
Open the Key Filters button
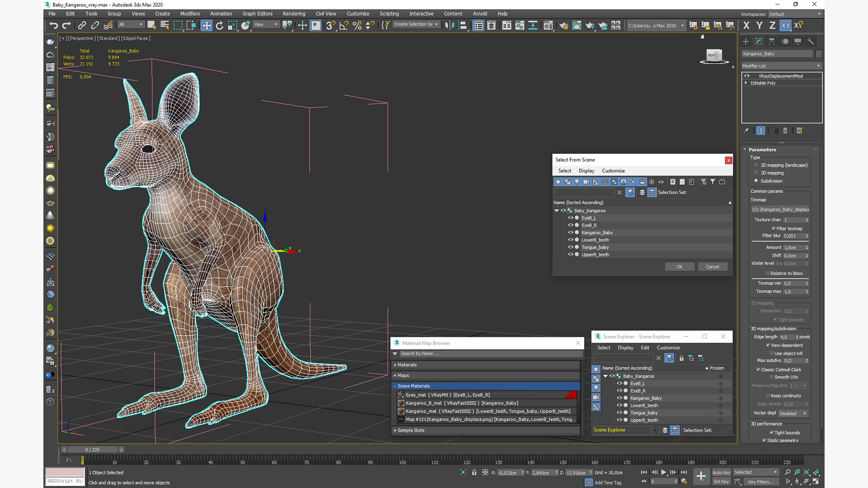(x=761, y=482)
